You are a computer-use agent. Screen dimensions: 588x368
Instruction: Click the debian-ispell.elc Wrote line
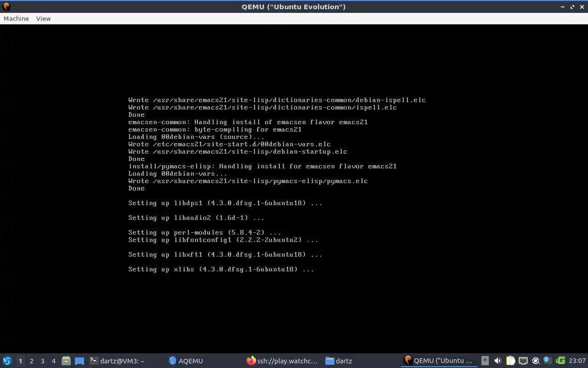(x=277, y=100)
